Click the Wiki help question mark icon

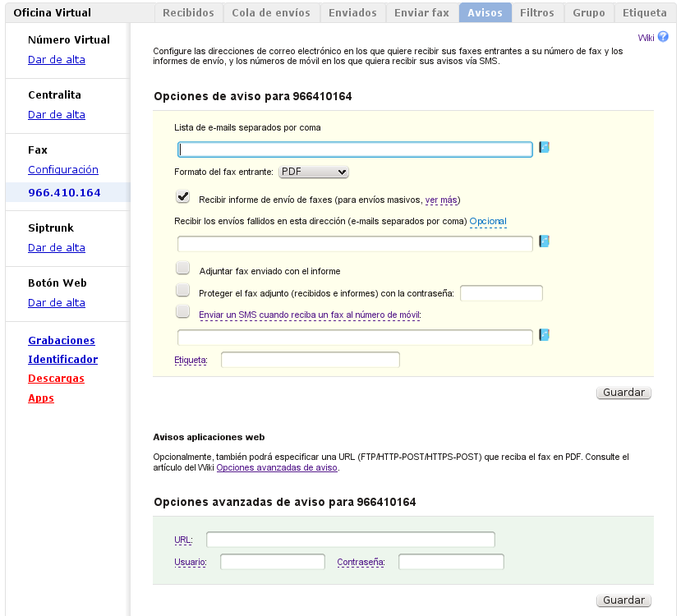[x=663, y=37]
